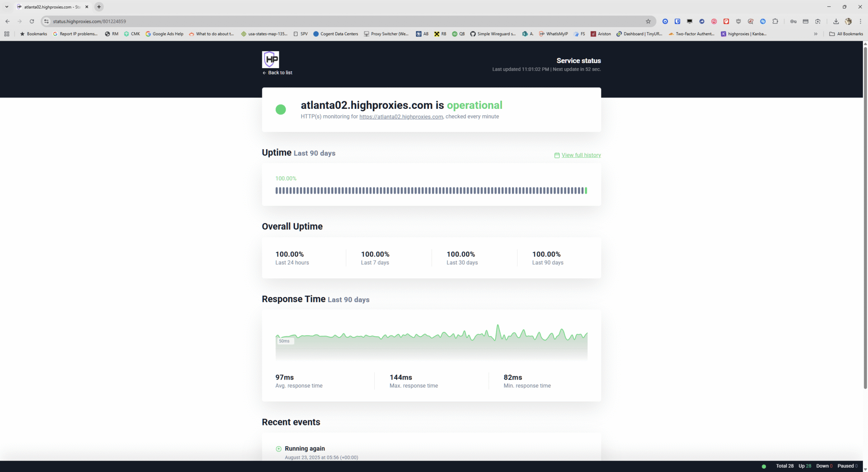
Task: Open the Extensions puzzle piece menu
Action: [775, 21]
